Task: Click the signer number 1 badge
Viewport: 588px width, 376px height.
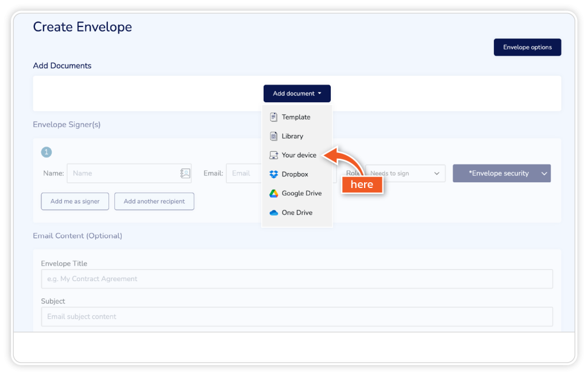Action: tap(47, 152)
